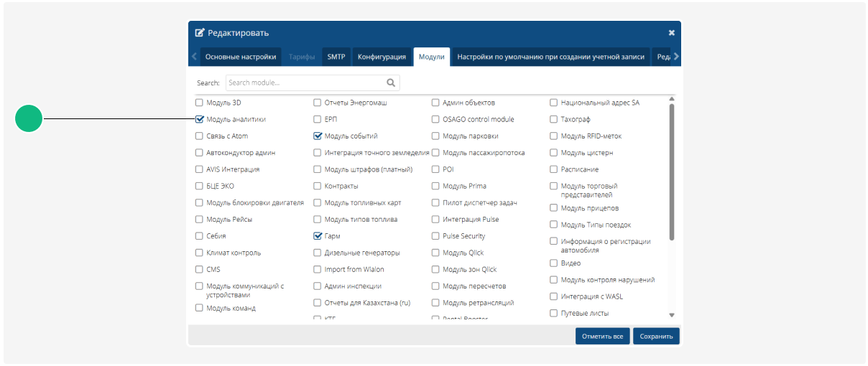Toggle the ЕРП checkbox
The image size is (868, 366).
tap(318, 119)
